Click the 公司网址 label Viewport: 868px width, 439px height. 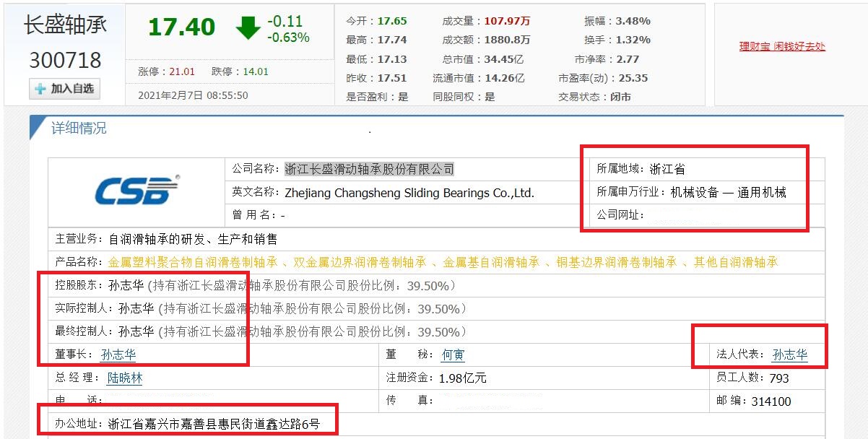(x=620, y=215)
